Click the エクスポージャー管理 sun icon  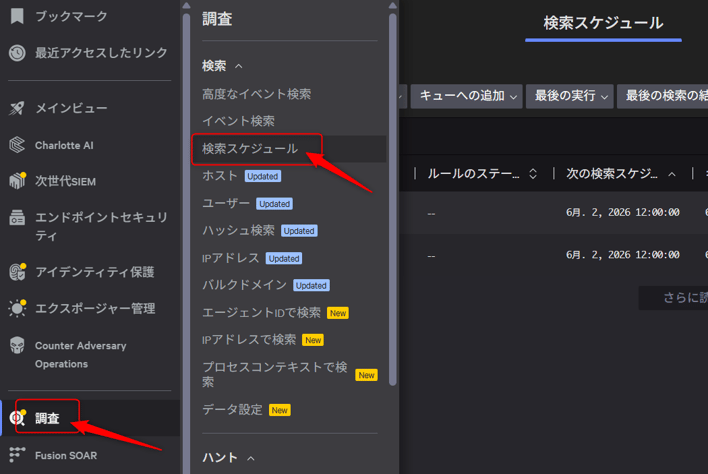[17, 308]
